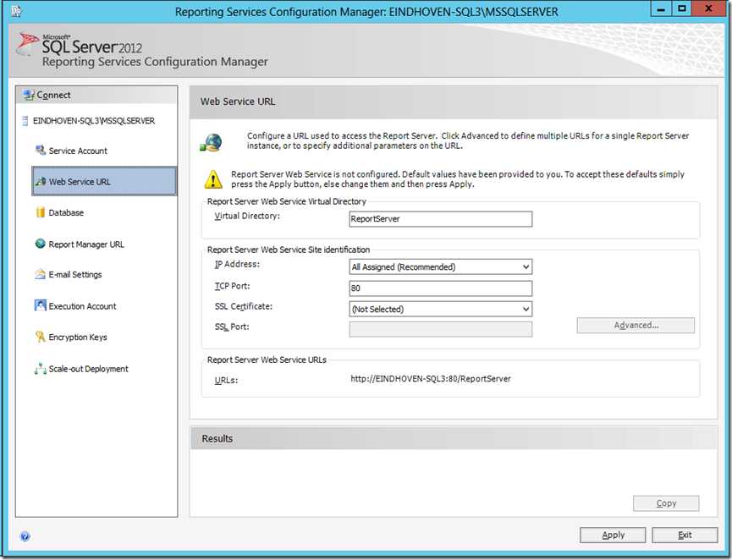The width and height of the screenshot is (732, 560).
Task: Open the SSL Certificate dropdown
Action: 441,309
